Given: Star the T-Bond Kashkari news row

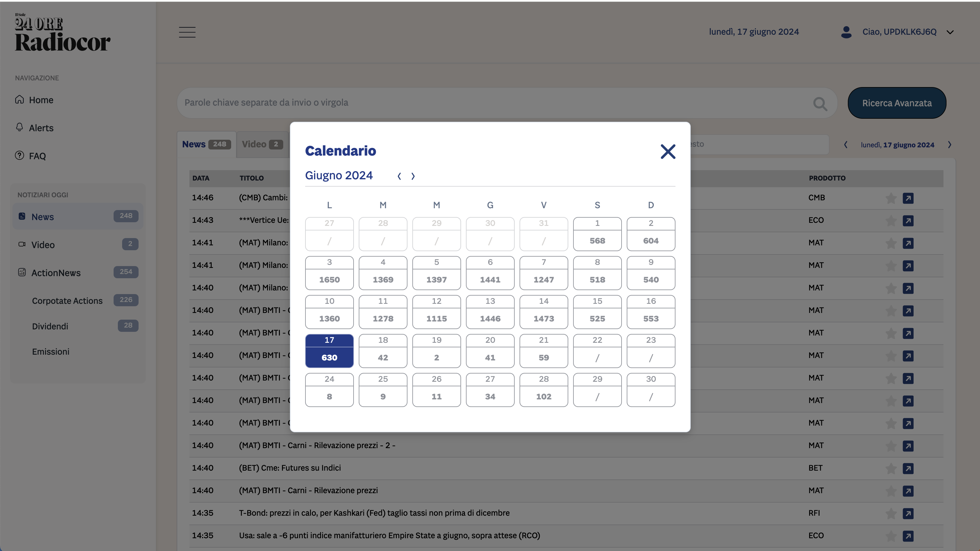Looking at the screenshot, I should pyautogui.click(x=891, y=514).
